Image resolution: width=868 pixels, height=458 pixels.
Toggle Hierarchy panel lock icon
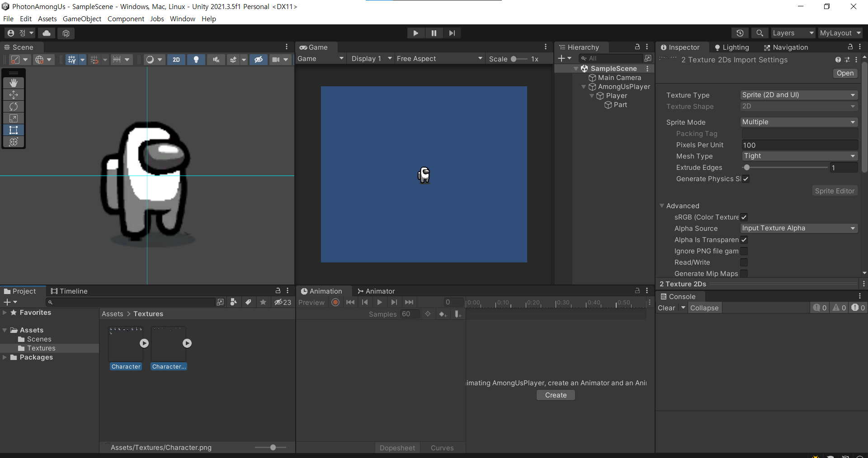tap(637, 47)
